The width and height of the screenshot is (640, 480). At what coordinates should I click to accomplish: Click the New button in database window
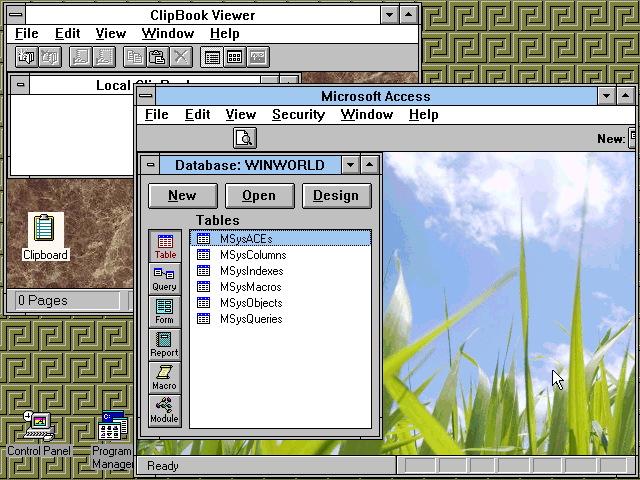pyautogui.click(x=182, y=196)
